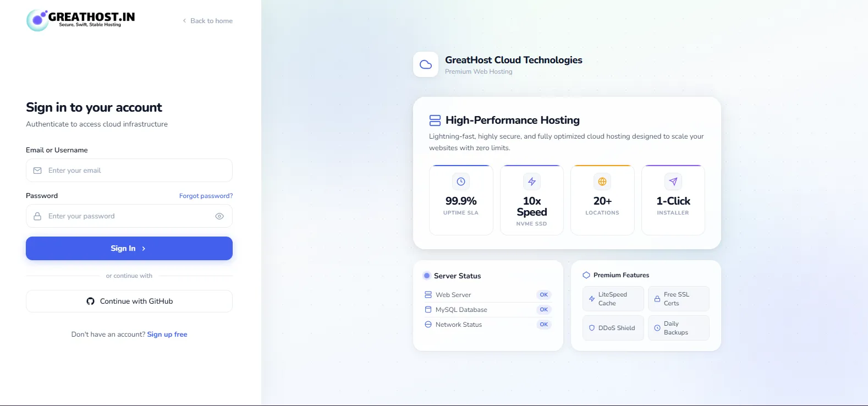Screen dimensions: 868x406
Task: Click the OK badge for Network Status
Action: (544, 325)
